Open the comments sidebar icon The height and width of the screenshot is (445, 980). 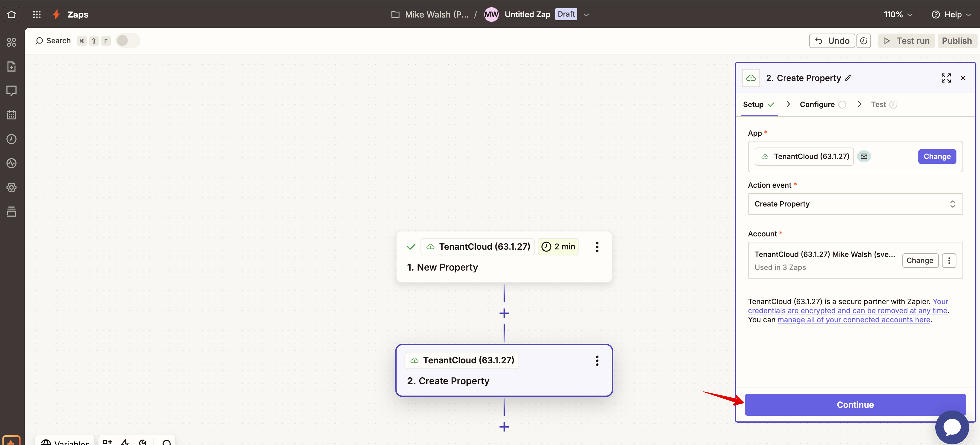(x=11, y=91)
